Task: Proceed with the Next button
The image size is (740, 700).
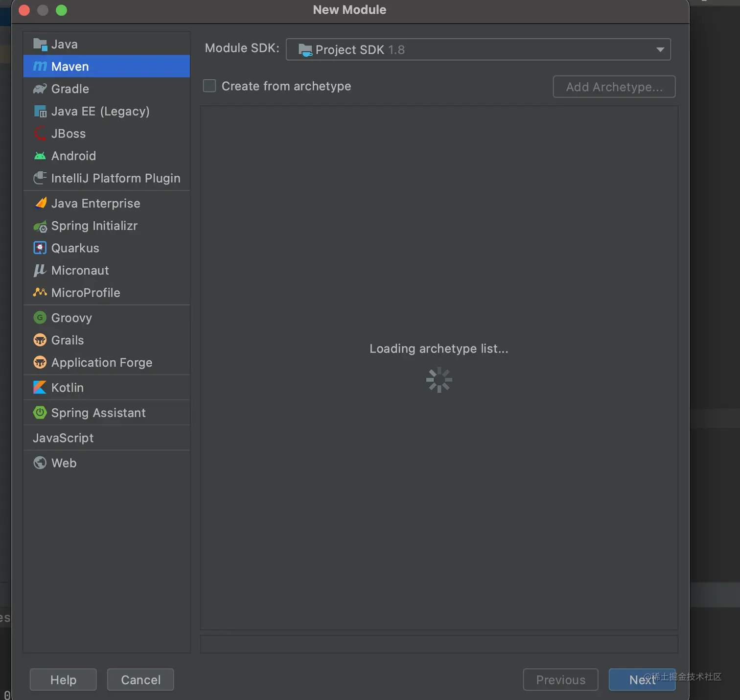Action: 642,679
